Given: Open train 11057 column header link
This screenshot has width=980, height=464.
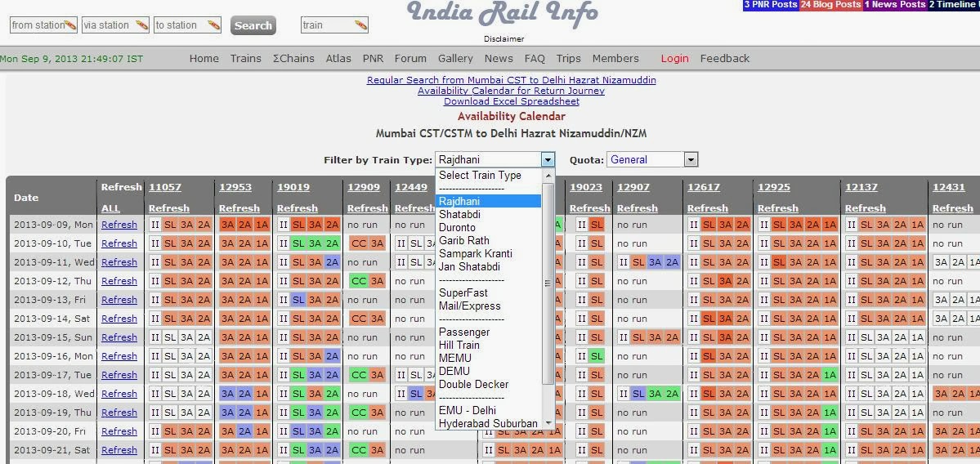Looking at the screenshot, I should 164,187.
